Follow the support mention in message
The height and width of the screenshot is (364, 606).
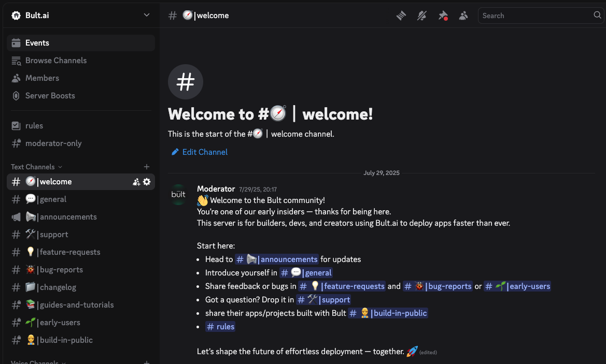click(x=323, y=300)
